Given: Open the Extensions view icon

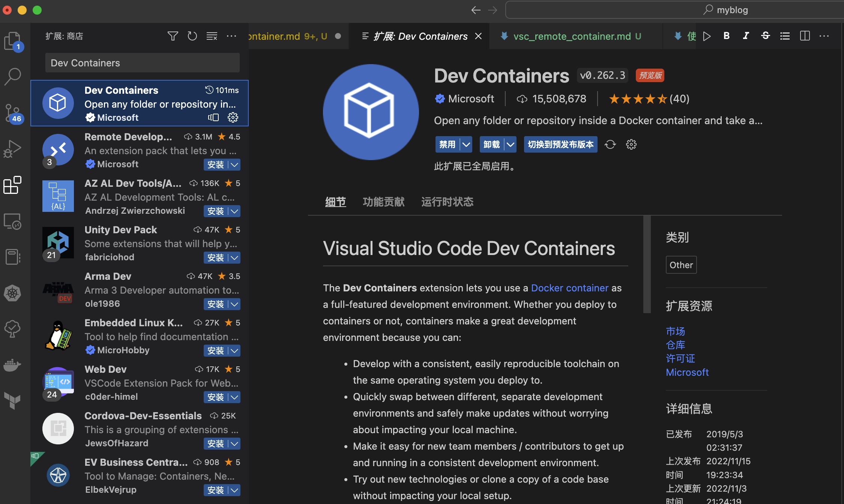Looking at the screenshot, I should 13,185.
